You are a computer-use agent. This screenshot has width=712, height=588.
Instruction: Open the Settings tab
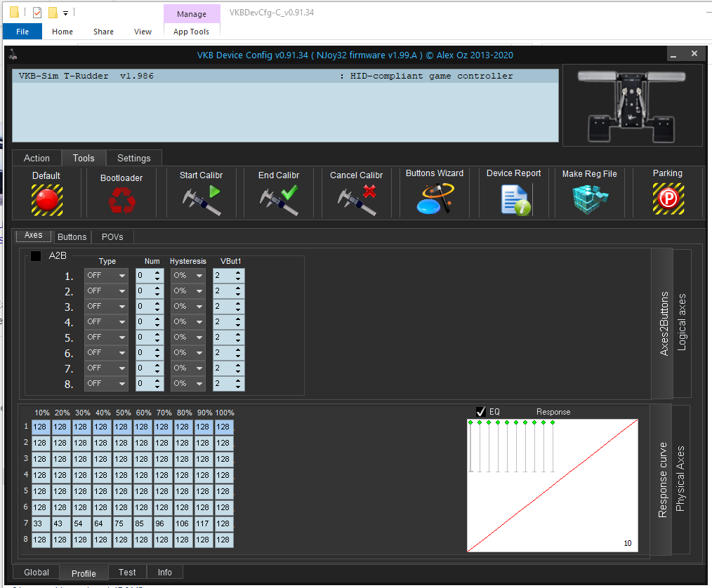click(134, 158)
